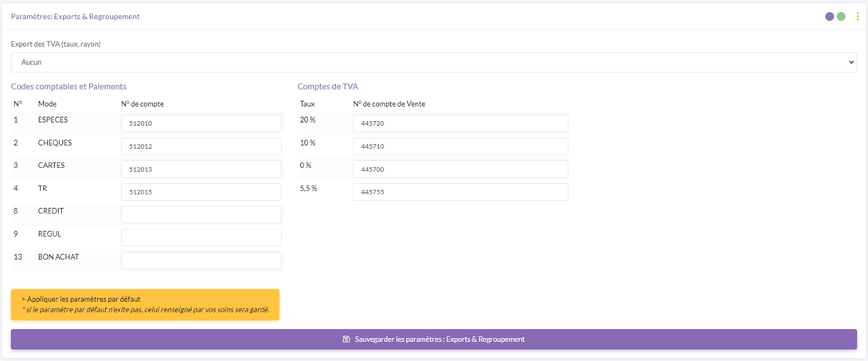The width and height of the screenshot is (868, 361).
Task: Select the 10 % TVA sales account field
Action: 459,147
